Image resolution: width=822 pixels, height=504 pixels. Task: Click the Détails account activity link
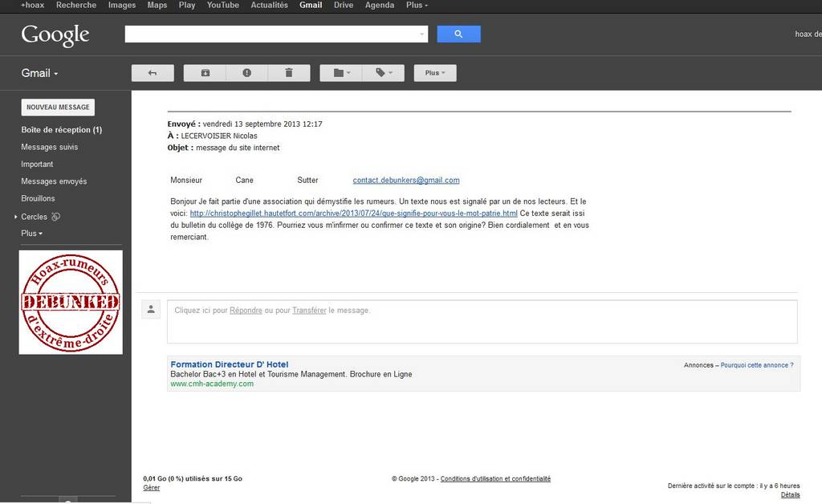tap(791, 495)
